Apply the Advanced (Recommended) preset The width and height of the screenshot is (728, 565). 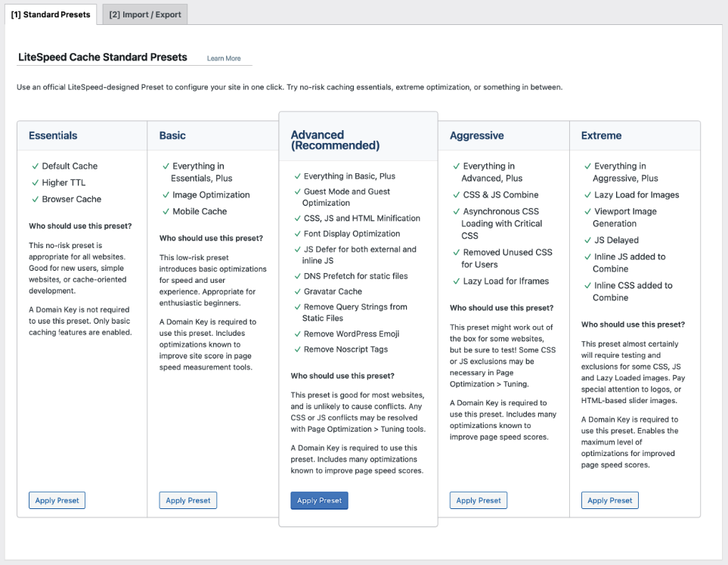320,501
